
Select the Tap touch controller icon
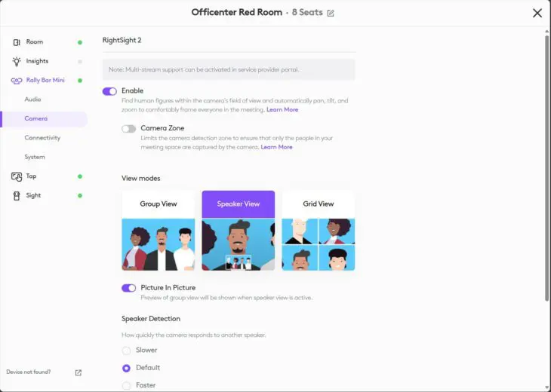[17, 176]
